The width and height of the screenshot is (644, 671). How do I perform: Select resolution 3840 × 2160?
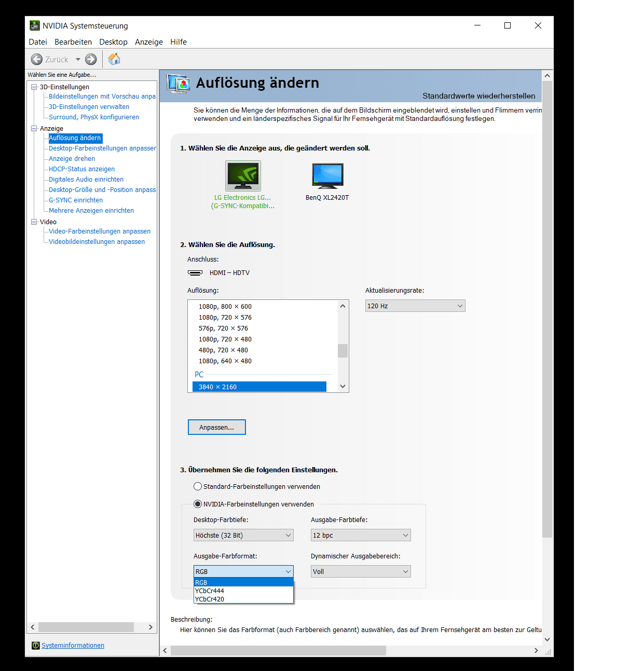coord(259,387)
